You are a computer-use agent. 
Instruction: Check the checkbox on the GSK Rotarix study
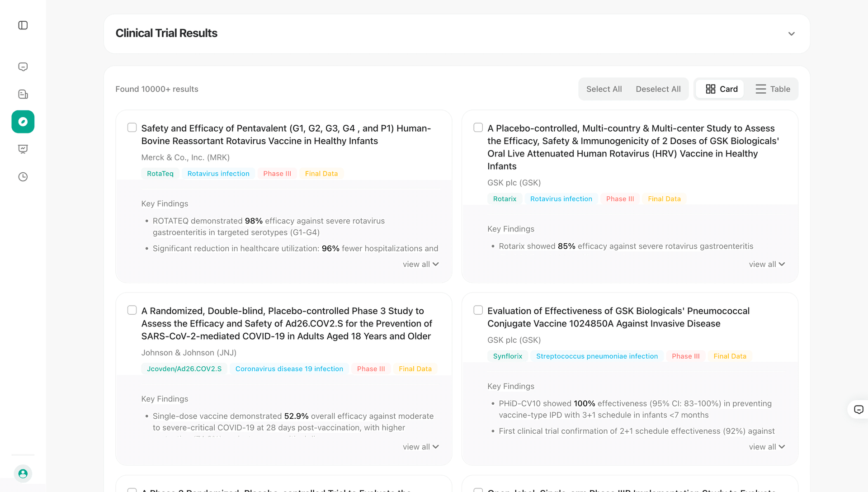(x=478, y=128)
